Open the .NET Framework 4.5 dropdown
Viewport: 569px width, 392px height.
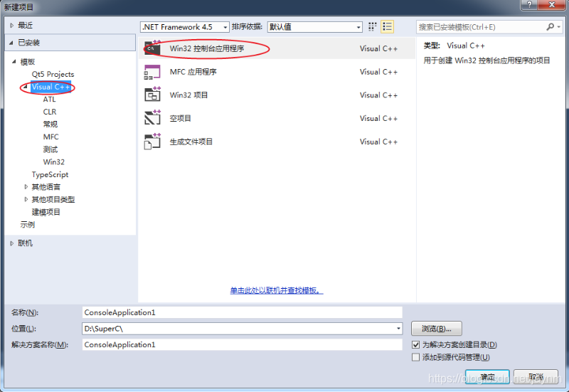[185, 27]
